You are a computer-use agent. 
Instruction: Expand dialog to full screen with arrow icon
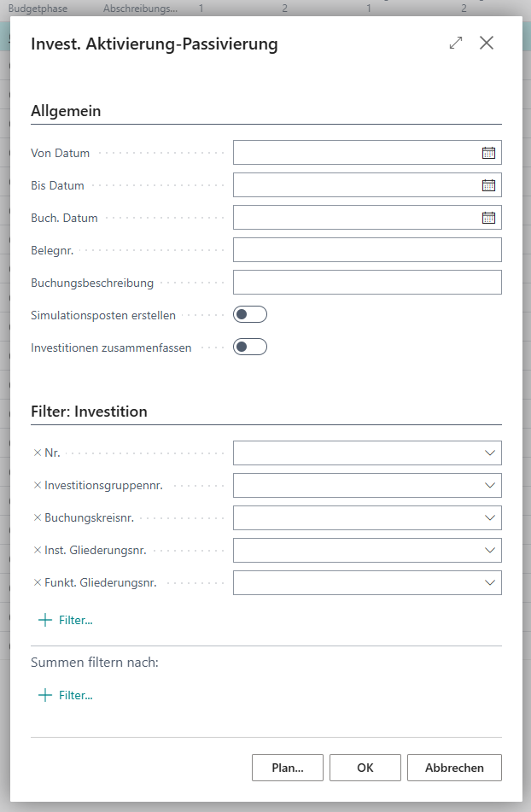(x=455, y=43)
